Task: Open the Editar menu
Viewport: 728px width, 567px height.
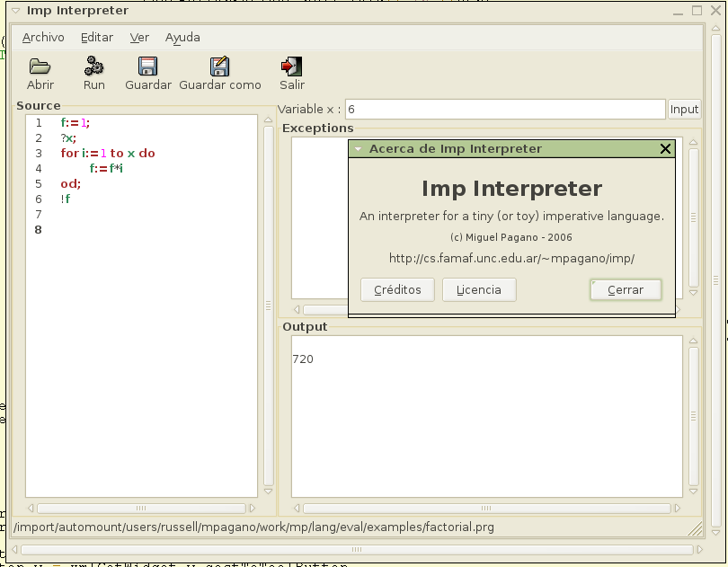Action: click(x=99, y=38)
